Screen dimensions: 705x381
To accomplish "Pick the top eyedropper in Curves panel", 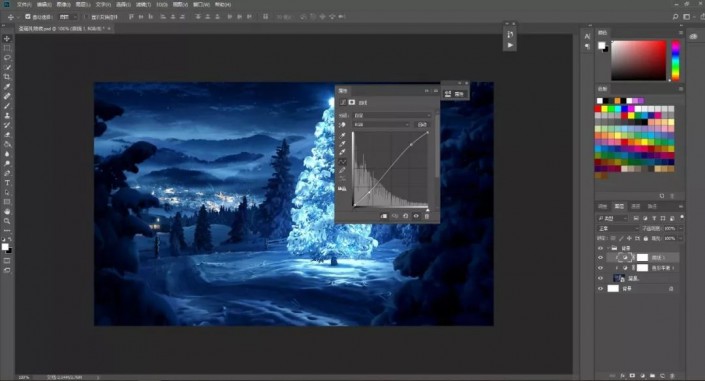I will 342,135.
